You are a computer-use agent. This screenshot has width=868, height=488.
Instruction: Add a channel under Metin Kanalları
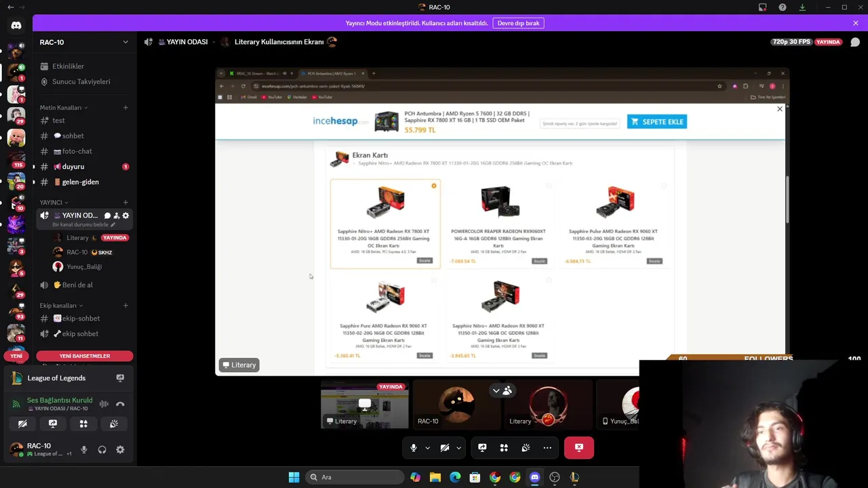pyautogui.click(x=125, y=108)
